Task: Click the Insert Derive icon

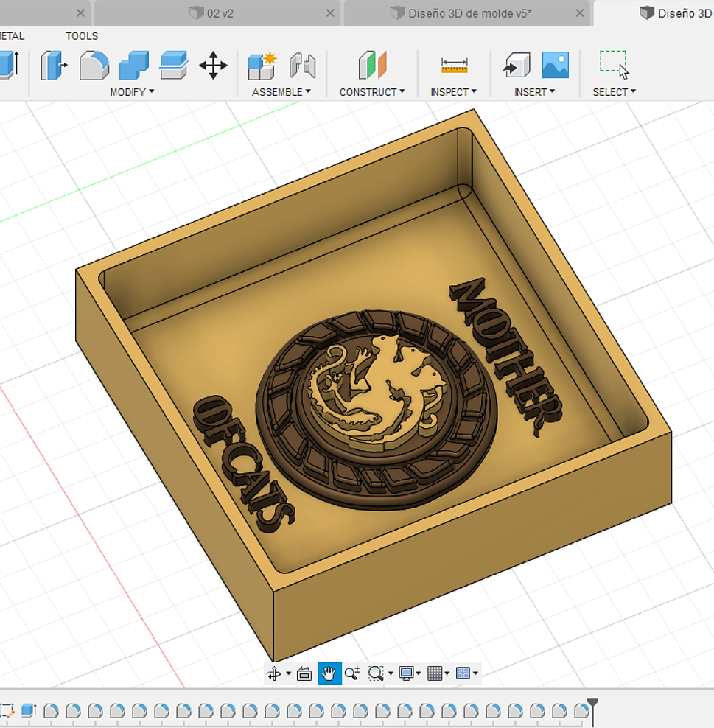Action: coord(517,66)
